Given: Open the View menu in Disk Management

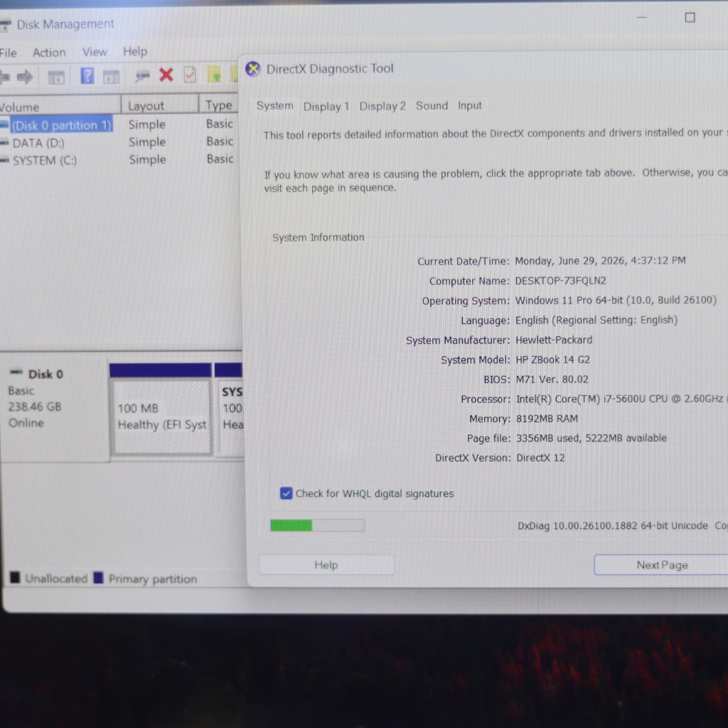Looking at the screenshot, I should [95, 52].
